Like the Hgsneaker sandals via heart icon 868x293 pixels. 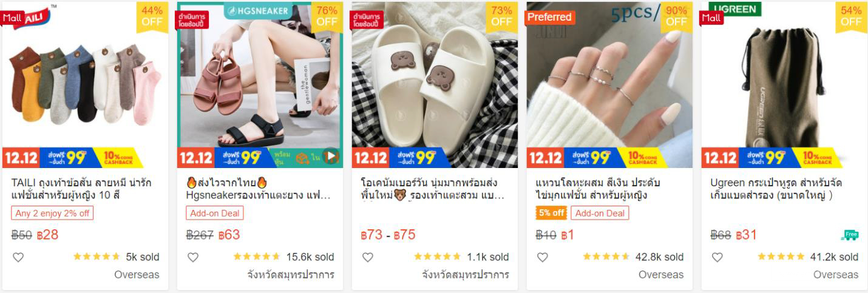(193, 257)
